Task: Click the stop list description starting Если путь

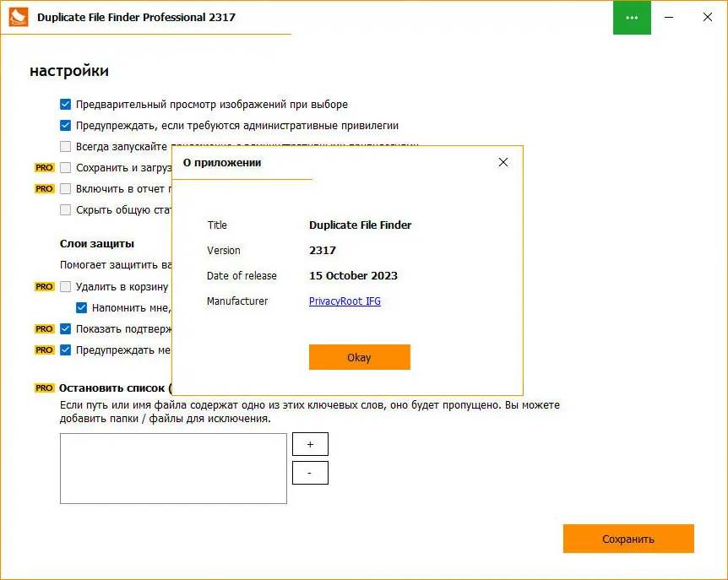Action: 310,411
